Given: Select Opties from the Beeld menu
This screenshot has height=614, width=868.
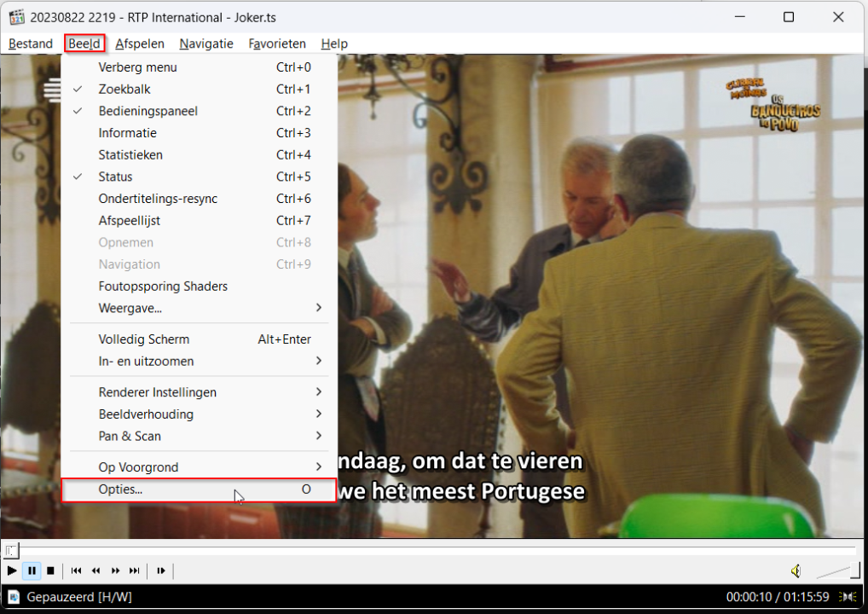Looking at the screenshot, I should point(119,489).
